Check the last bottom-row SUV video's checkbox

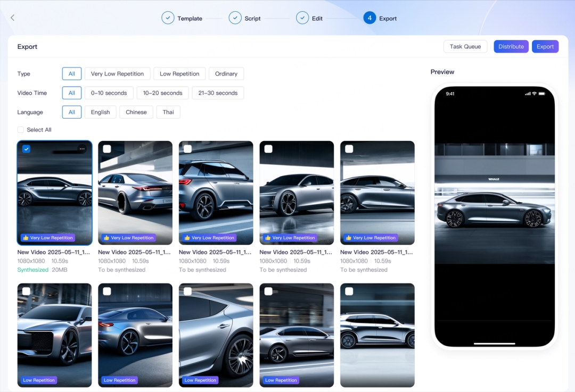(x=349, y=291)
